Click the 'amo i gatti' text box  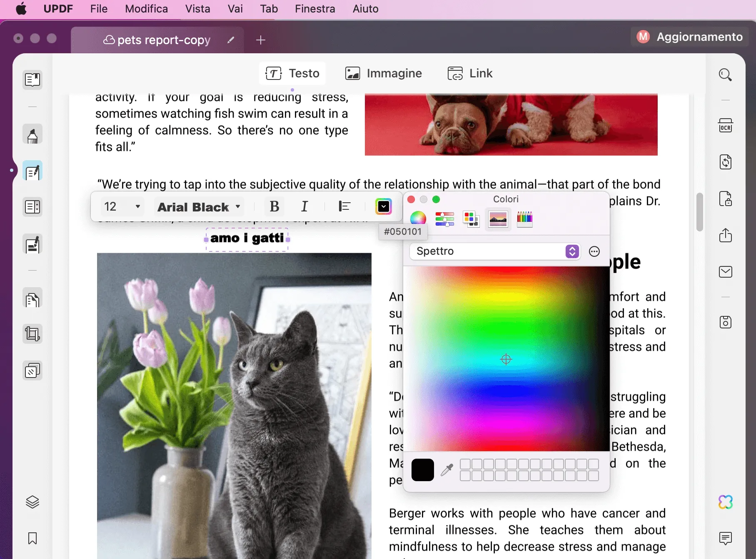point(247,239)
